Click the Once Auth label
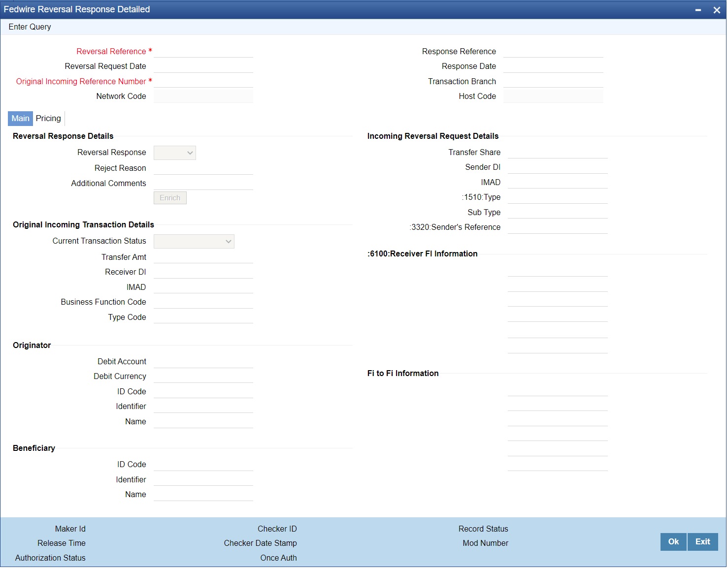Screen dimensions: 728x568 [x=279, y=558]
